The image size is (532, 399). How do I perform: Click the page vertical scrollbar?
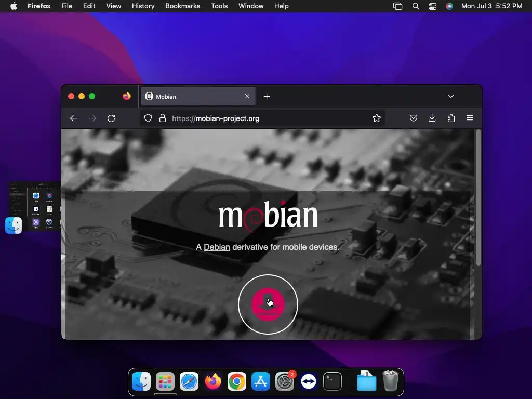tap(478, 197)
